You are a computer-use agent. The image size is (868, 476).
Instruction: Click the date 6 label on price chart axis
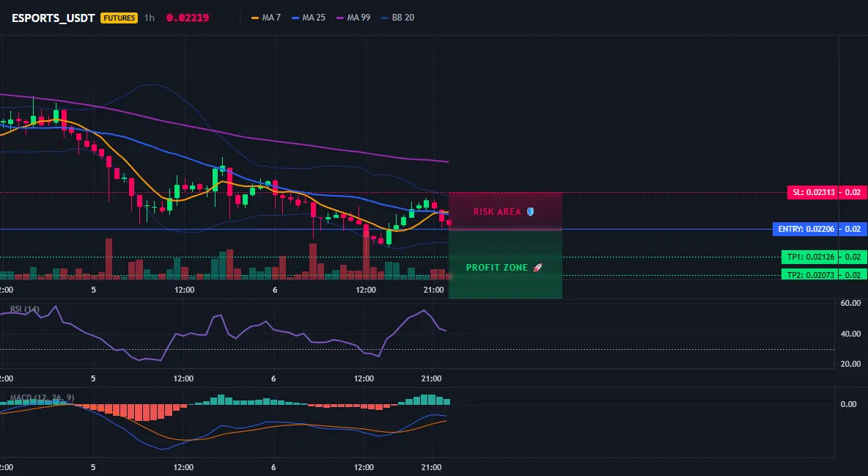(274, 290)
